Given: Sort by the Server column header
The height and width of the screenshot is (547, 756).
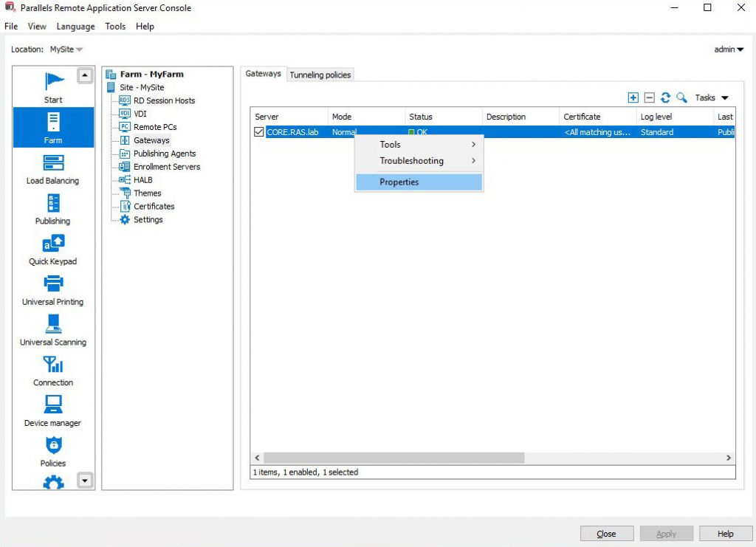Looking at the screenshot, I should (289, 117).
